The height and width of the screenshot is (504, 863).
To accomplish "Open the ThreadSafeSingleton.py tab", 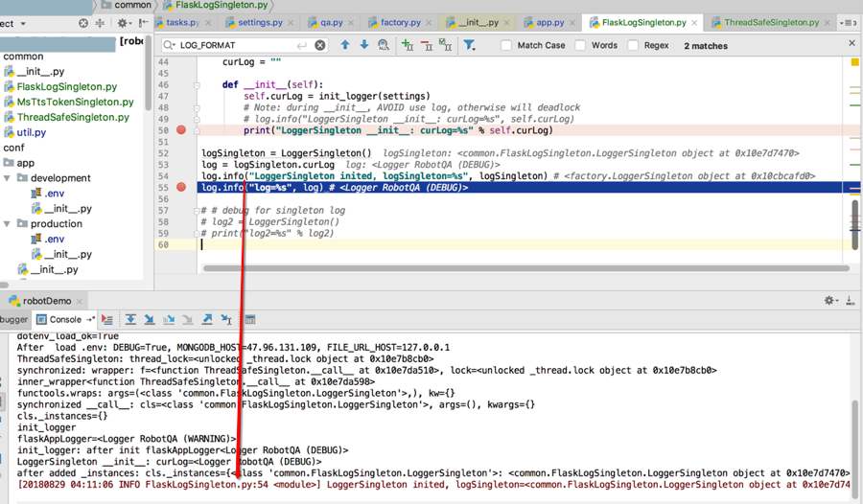I will pyautogui.click(x=771, y=22).
